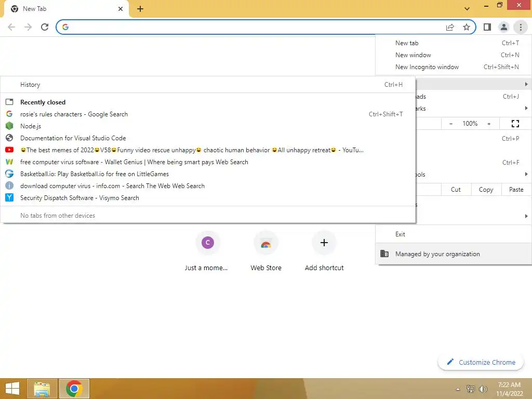
Task: Open the Just a moment shortcut
Action: click(x=207, y=251)
